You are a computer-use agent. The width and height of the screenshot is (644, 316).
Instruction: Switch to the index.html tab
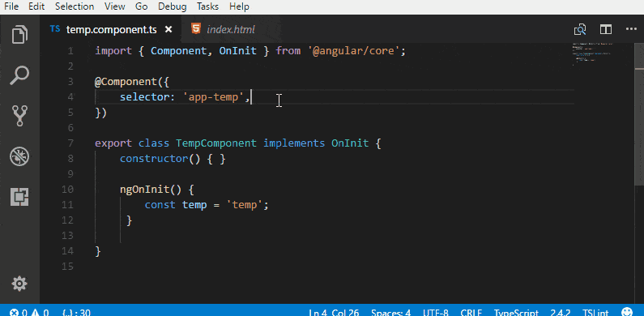[231, 30]
